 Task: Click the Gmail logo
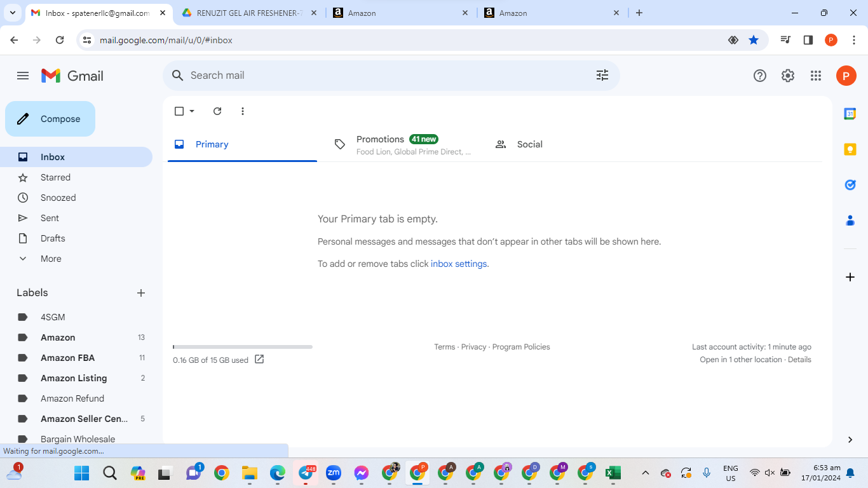[72, 76]
